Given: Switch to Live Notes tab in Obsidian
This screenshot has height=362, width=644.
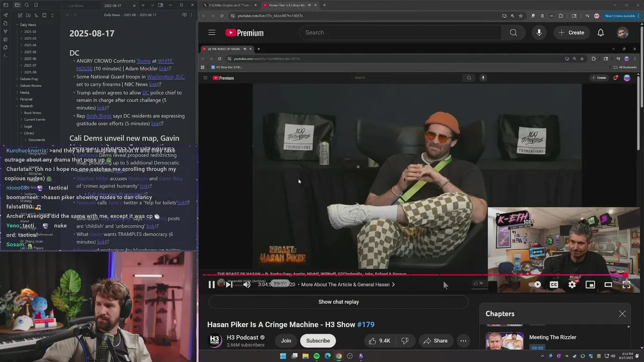Looking at the screenshot, I should click(75, 6).
